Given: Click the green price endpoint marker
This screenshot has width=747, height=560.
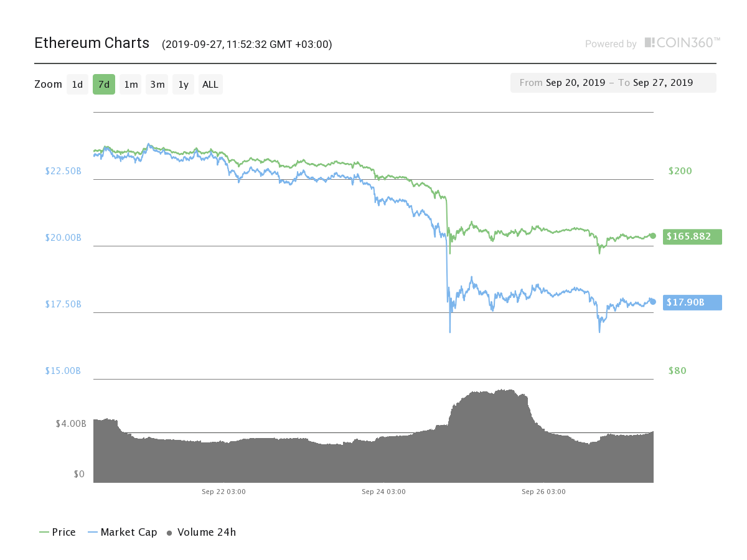Looking at the screenshot, I should point(652,235).
